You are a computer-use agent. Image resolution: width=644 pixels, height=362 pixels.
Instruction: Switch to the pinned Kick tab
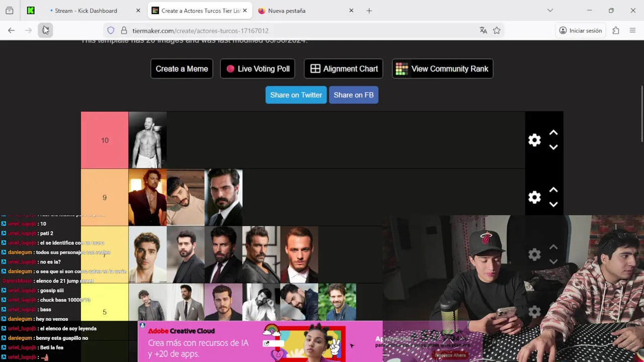(31, 11)
